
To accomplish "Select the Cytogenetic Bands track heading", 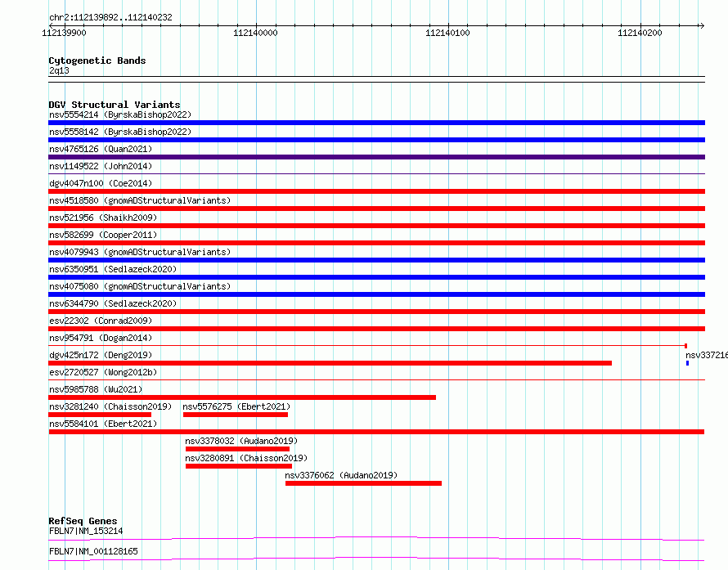I will [97, 61].
